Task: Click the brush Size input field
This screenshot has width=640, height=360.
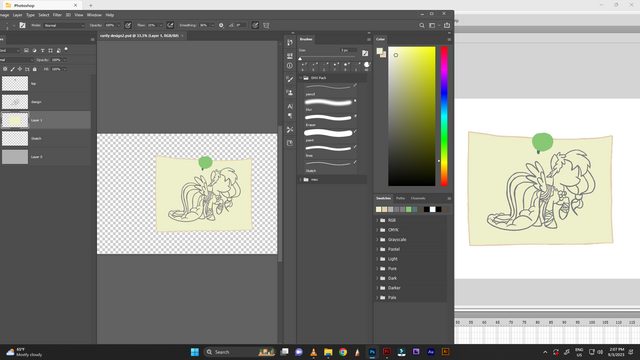Action: [x=348, y=50]
